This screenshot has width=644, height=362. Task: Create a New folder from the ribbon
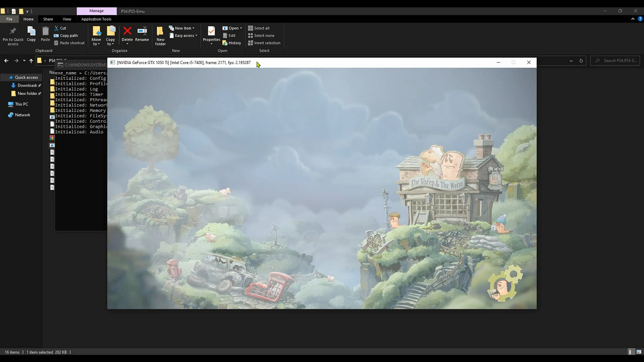coord(160,34)
